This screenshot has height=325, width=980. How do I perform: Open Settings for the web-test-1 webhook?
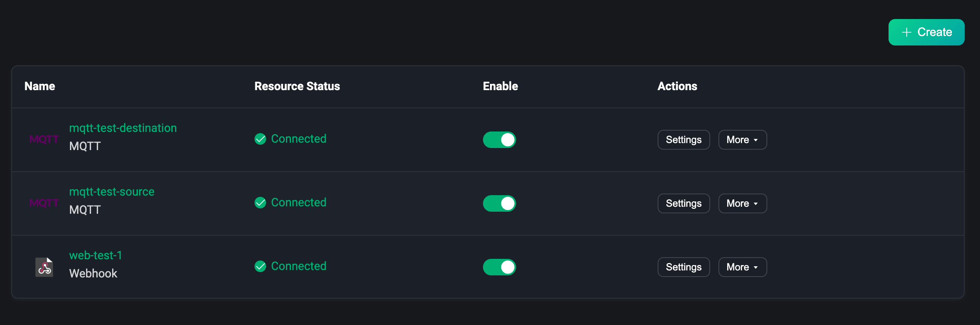[x=683, y=267]
